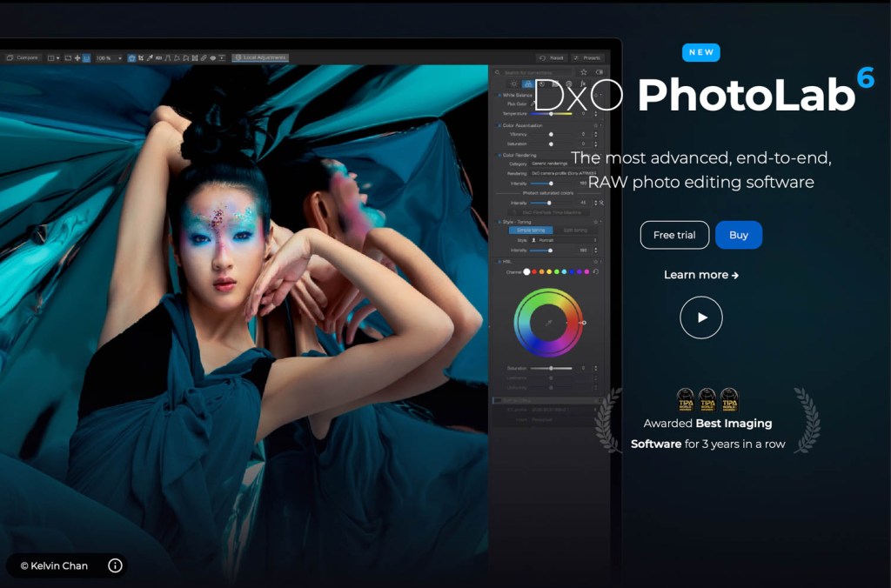891x588 pixels.
Task: Click the Style - Toning Intensity slider
Action: click(x=550, y=251)
